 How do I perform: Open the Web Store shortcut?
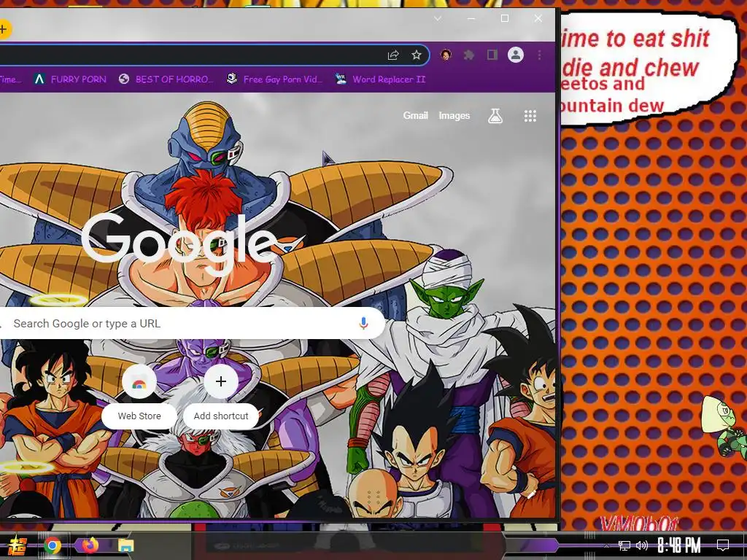[x=139, y=396]
